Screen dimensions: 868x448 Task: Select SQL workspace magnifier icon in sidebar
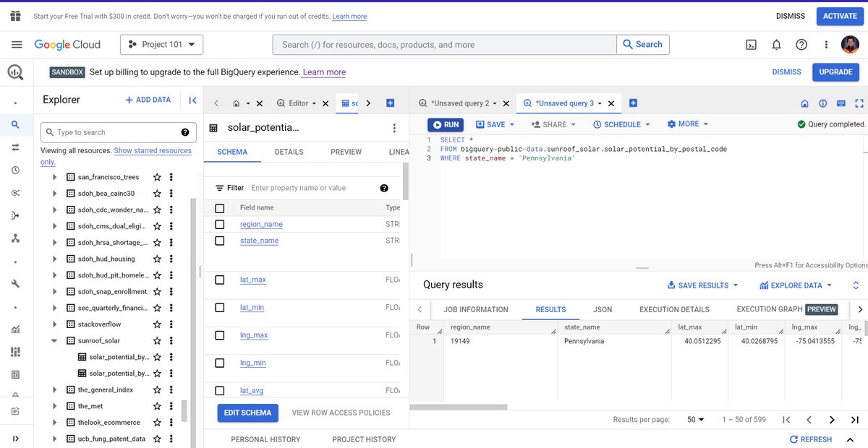coord(16,125)
